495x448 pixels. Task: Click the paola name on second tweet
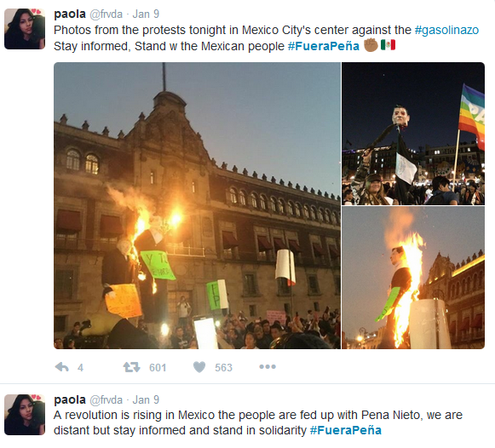(70, 399)
